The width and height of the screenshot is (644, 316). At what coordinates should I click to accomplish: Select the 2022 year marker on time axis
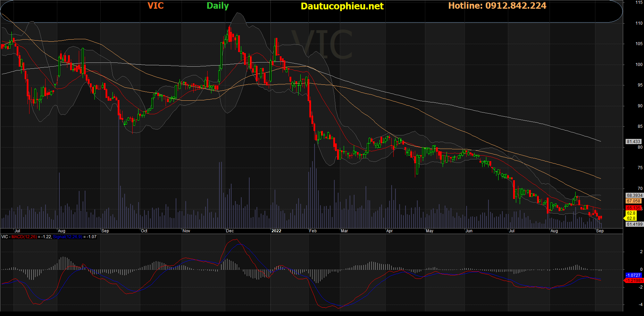pos(276,231)
